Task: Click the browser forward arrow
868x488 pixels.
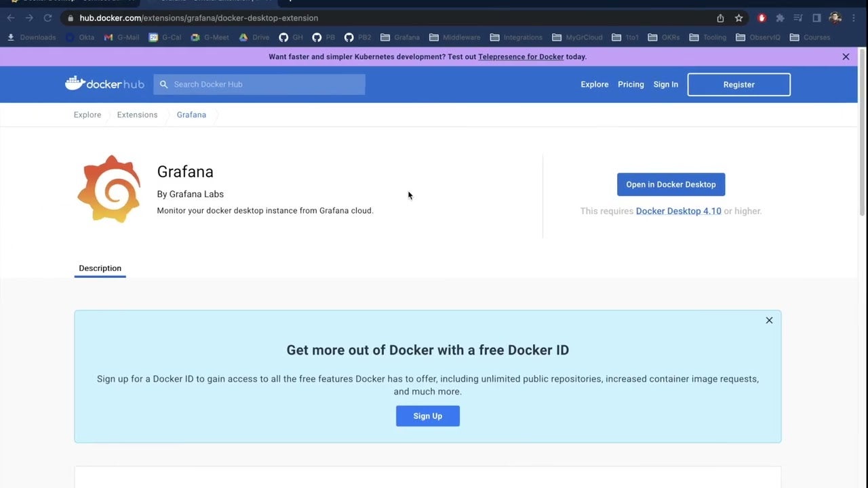Action: (x=29, y=18)
